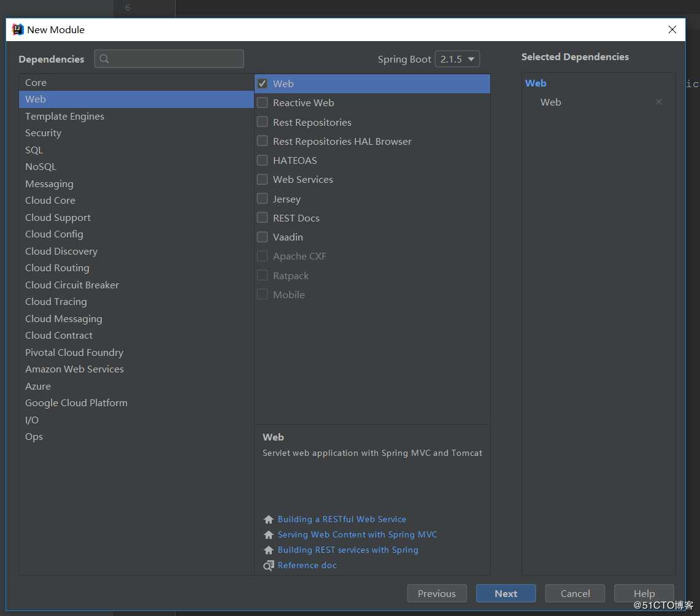This screenshot has width=700, height=616.
Task: Check the Rest Repositories checkbox
Action: (263, 122)
